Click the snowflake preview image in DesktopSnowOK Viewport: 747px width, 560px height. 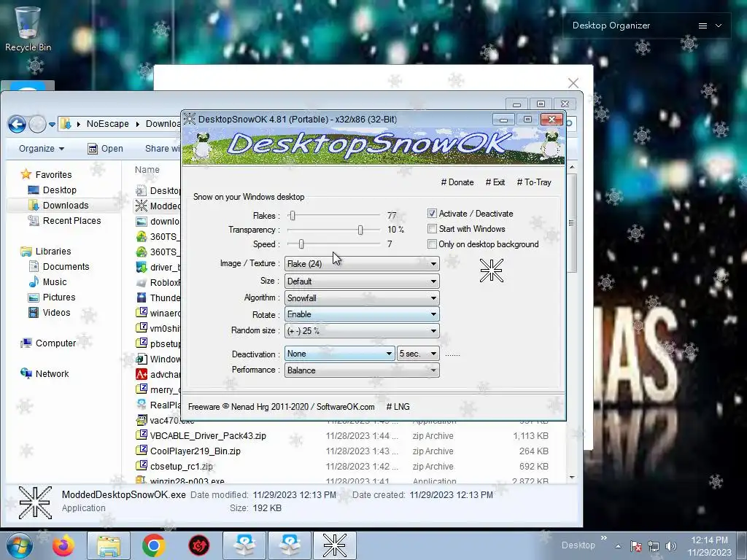point(491,271)
